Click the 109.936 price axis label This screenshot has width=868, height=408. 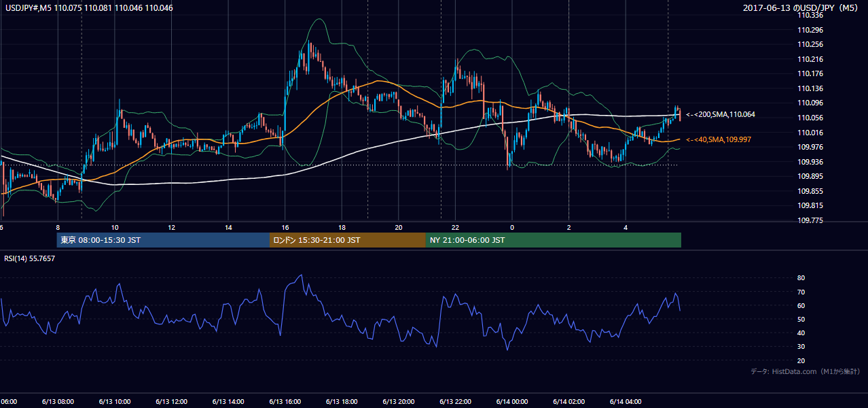click(810, 162)
